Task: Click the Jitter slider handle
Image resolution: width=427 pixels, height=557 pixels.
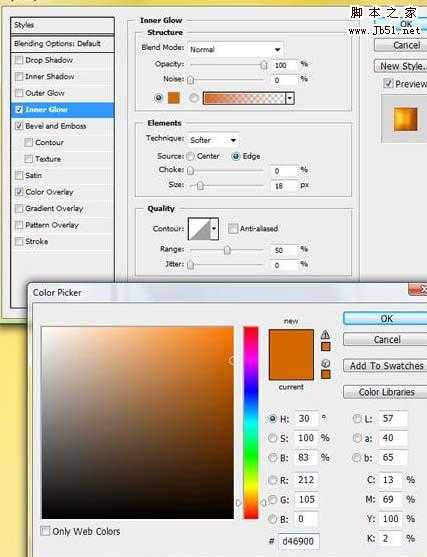Action: click(x=191, y=265)
